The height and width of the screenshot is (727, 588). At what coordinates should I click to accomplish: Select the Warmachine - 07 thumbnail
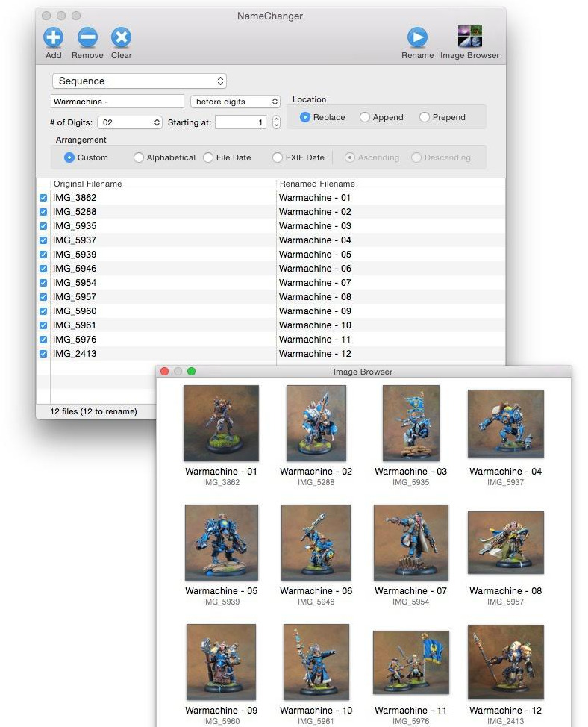(411, 543)
